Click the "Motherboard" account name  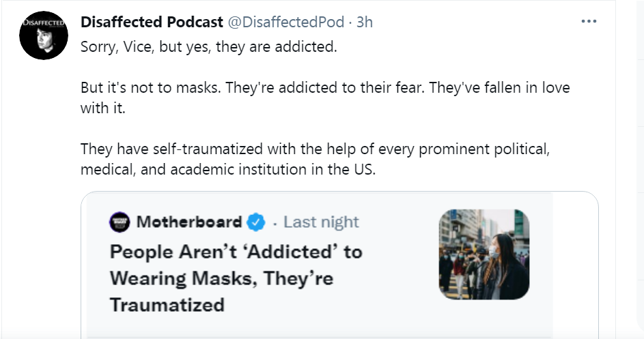(188, 222)
